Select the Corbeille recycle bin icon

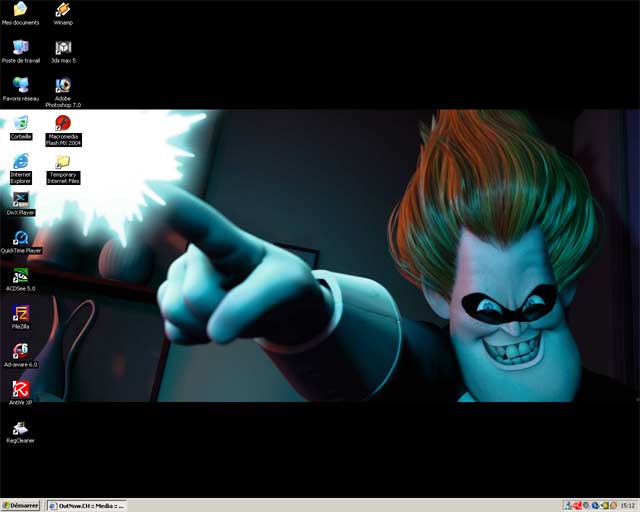click(x=21, y=127)
